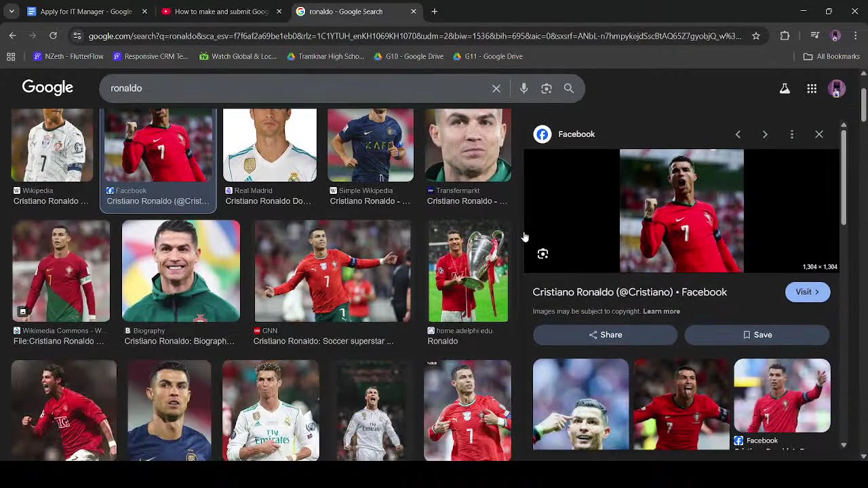Open the G10 - Google Drive bookmark
The width and height of the screenshot is (868, 488).
(x=408, y=56)
